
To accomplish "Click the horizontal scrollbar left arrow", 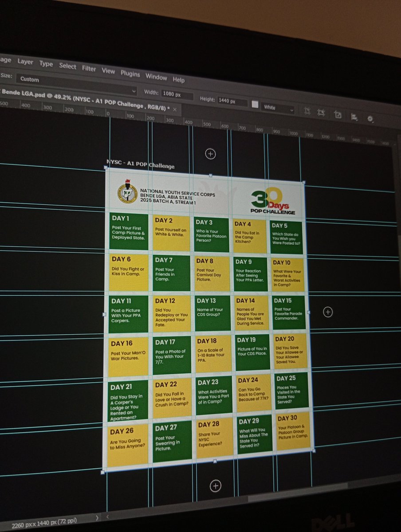I will 107,517.
